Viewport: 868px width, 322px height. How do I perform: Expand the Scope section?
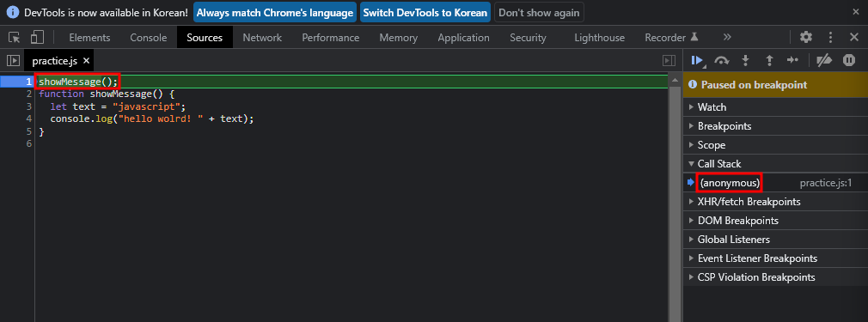pyautogui.click(x=775, y=145)
